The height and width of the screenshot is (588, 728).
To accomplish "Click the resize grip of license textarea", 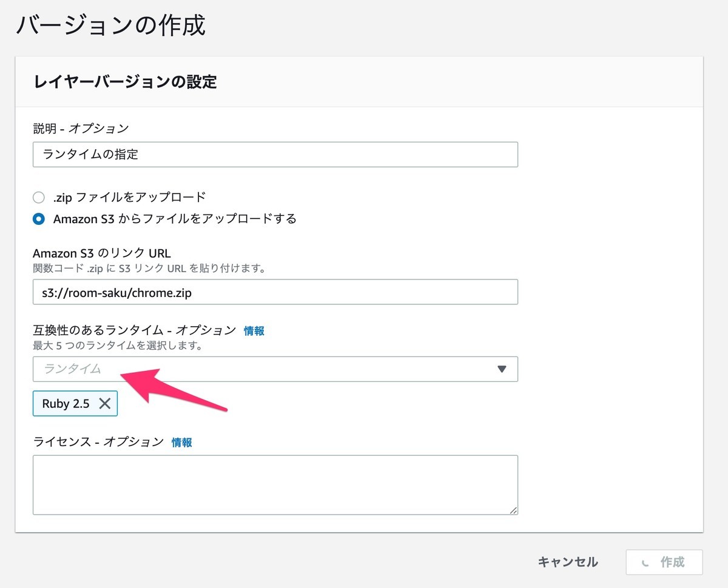I will point(513,510).
